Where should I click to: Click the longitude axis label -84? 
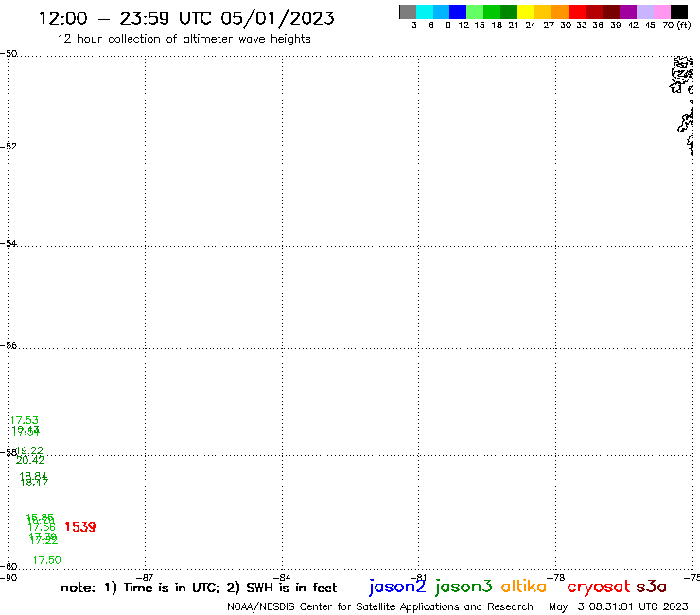(x=282, y=577)
